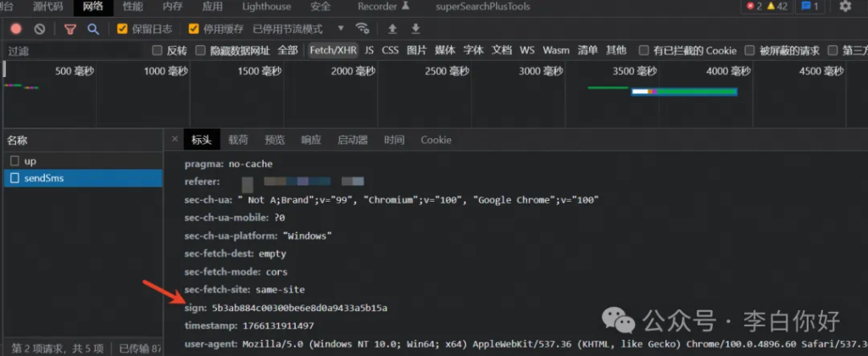Enable the 反转 filter checkbox

(157, 50)
